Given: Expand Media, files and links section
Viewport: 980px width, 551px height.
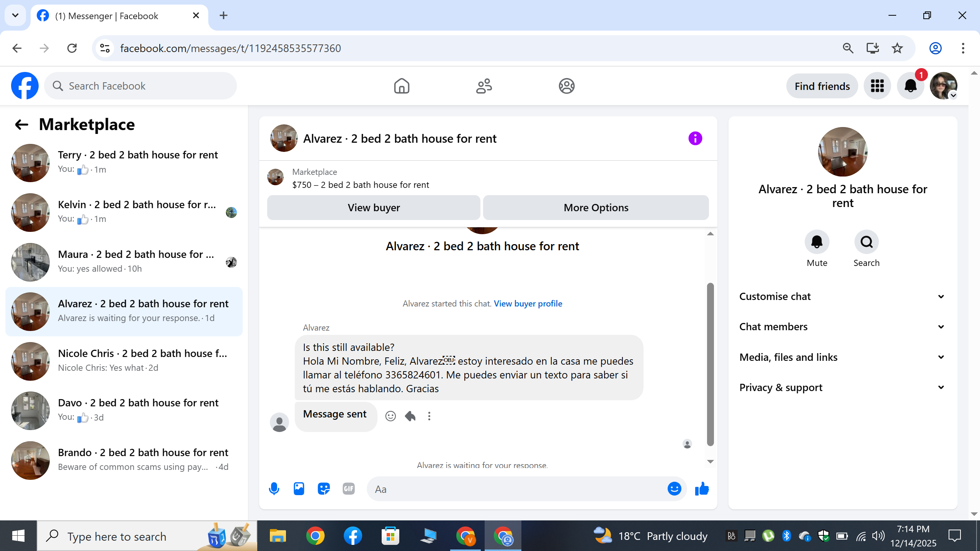Looking at the screenshot, I should [842, 357].
